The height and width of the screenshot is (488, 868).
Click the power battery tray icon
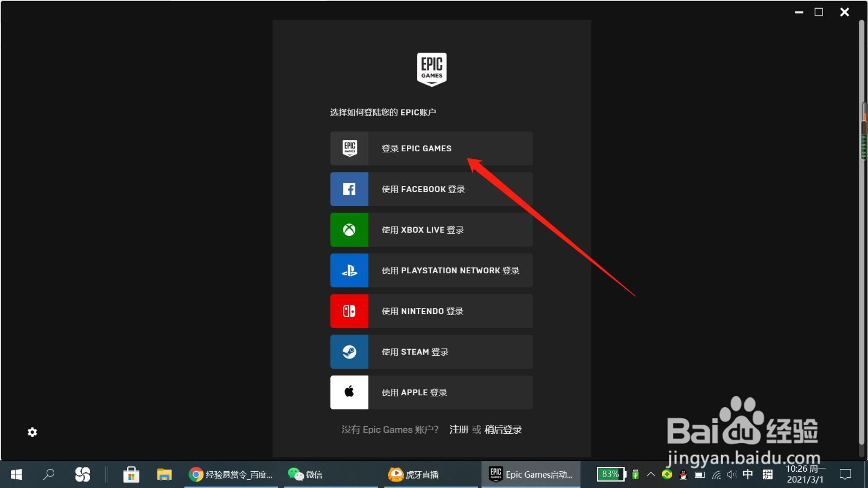coord(700,475)
